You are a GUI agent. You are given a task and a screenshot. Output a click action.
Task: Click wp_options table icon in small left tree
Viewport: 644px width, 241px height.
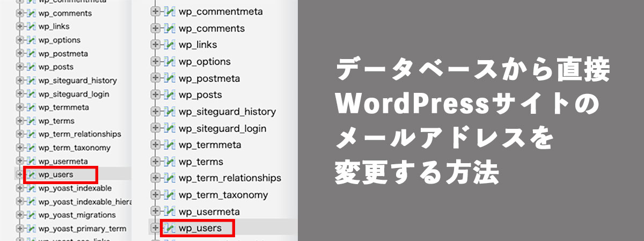[31, 40]
